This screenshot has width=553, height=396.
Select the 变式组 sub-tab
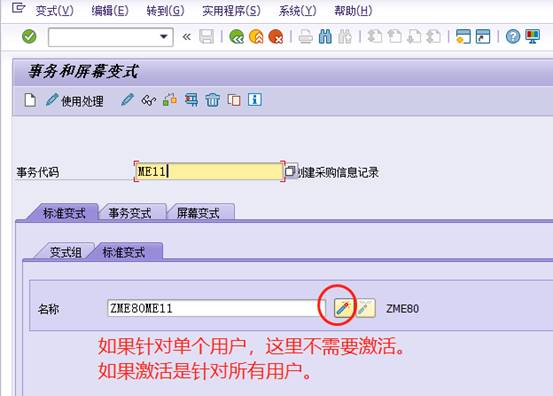(65, 252)
